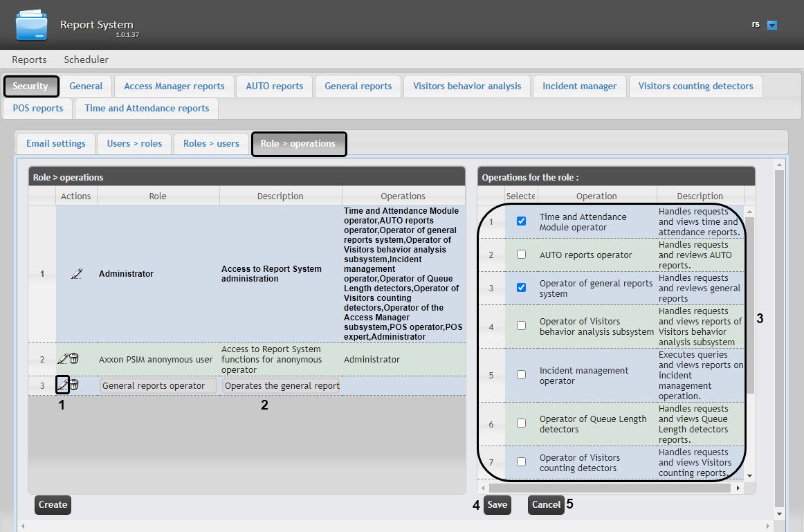Click the Report System folder logo icon
Image resolution: width=804 pixels, height=532 pixels.
pos(32,25)
